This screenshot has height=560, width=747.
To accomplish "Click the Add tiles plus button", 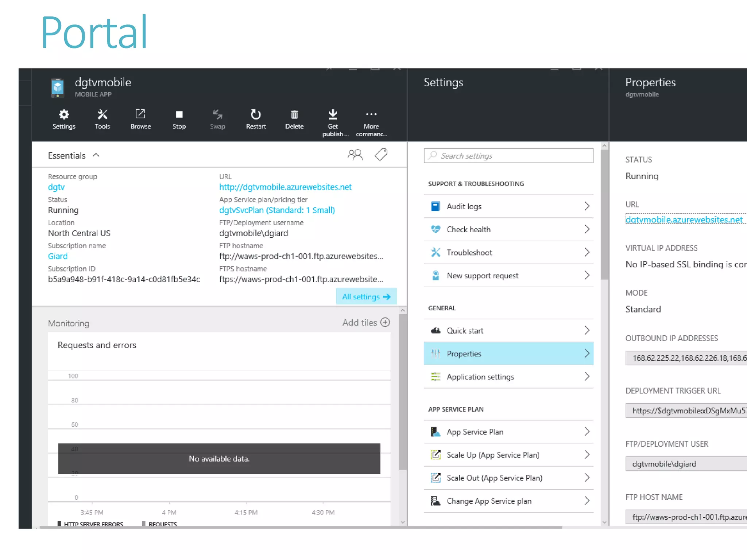I will [385, 322].
